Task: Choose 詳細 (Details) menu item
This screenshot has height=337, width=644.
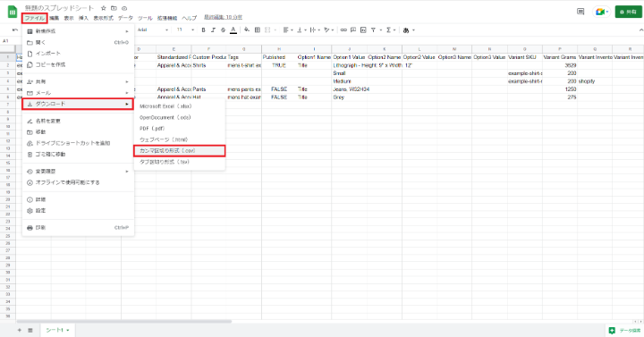Action: point(78,199)
